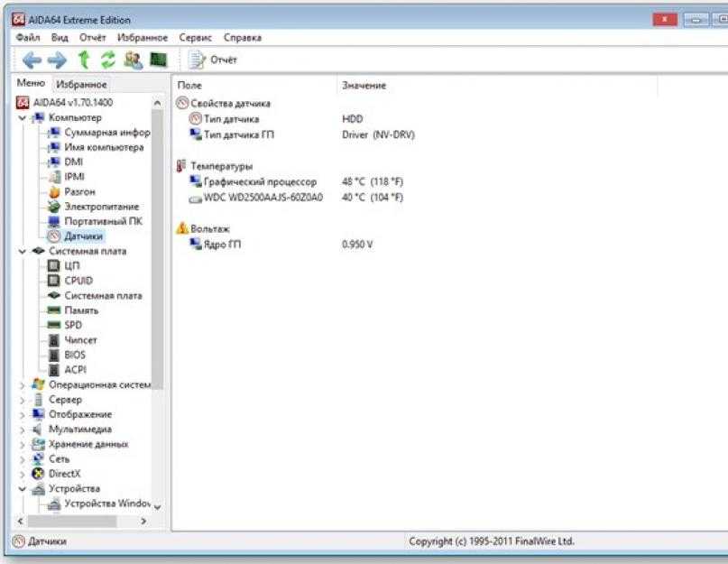Open the Справка menu
The height and width of the screenshot is (564, 728).
tap(243, 38)
